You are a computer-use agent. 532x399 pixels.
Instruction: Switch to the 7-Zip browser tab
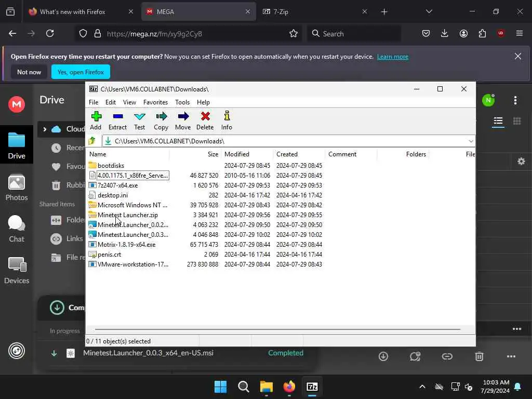coord(314,12)
